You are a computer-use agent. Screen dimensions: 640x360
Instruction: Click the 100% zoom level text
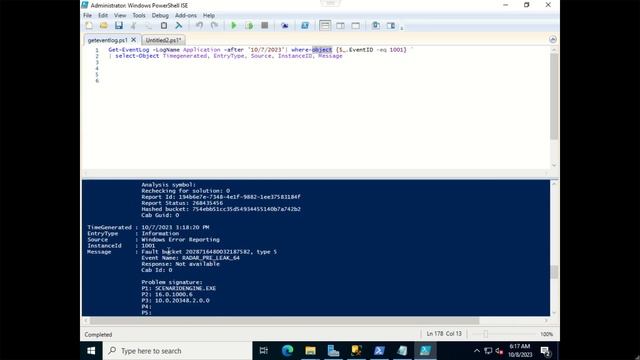(547, 334)
